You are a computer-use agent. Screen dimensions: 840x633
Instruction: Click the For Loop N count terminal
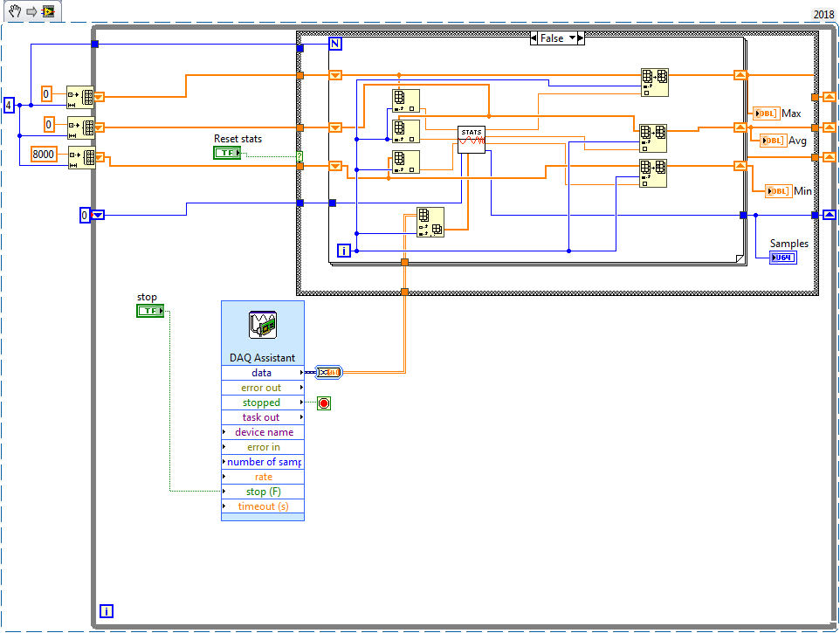[x=335, y=44]
